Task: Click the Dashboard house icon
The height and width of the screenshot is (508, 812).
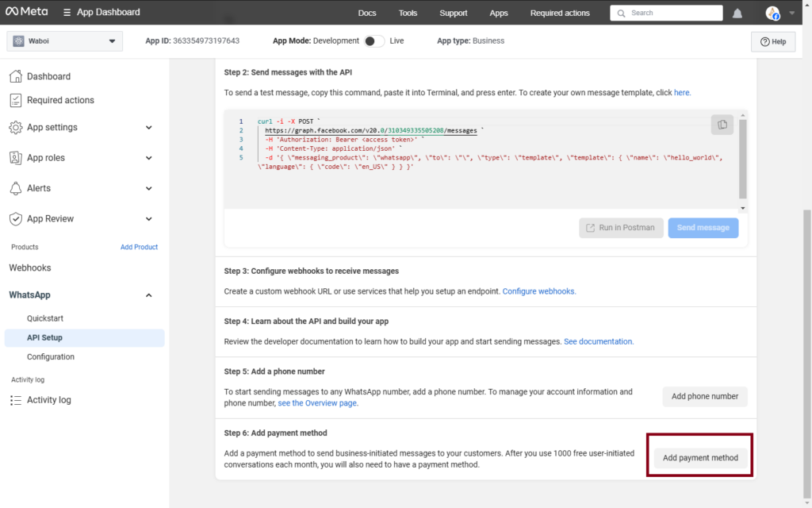Action: tap(16, 76)
